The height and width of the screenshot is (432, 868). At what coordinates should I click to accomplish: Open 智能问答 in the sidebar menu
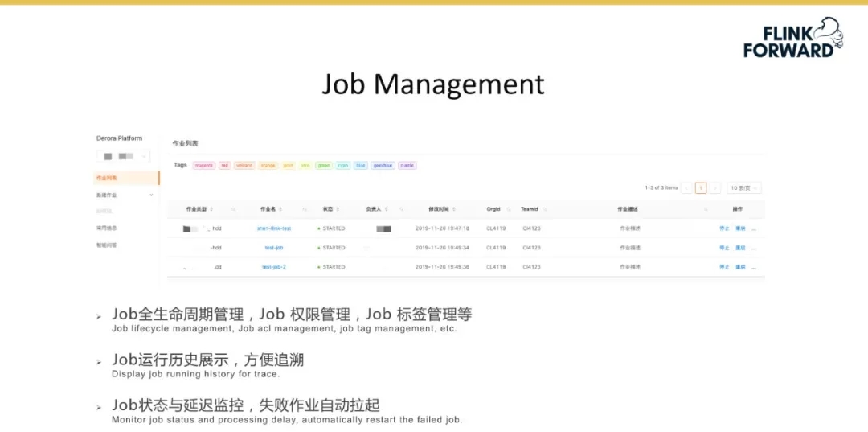click(107, 245)
